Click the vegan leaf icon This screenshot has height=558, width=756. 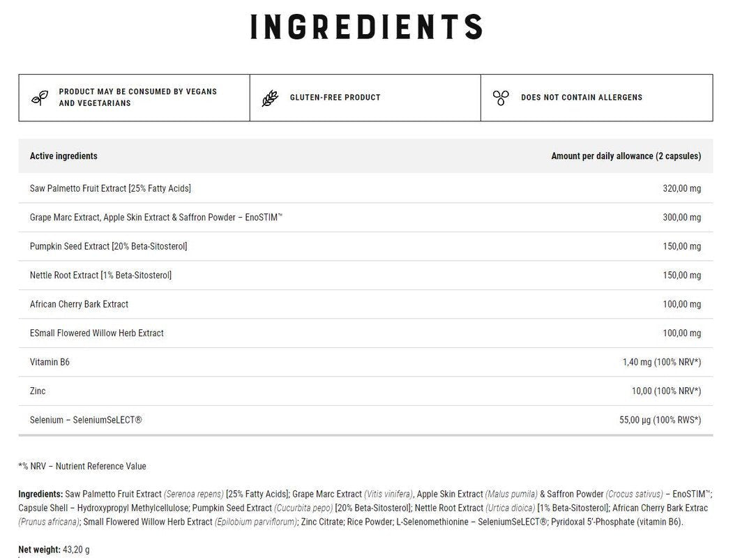click(x=40, y=98)
